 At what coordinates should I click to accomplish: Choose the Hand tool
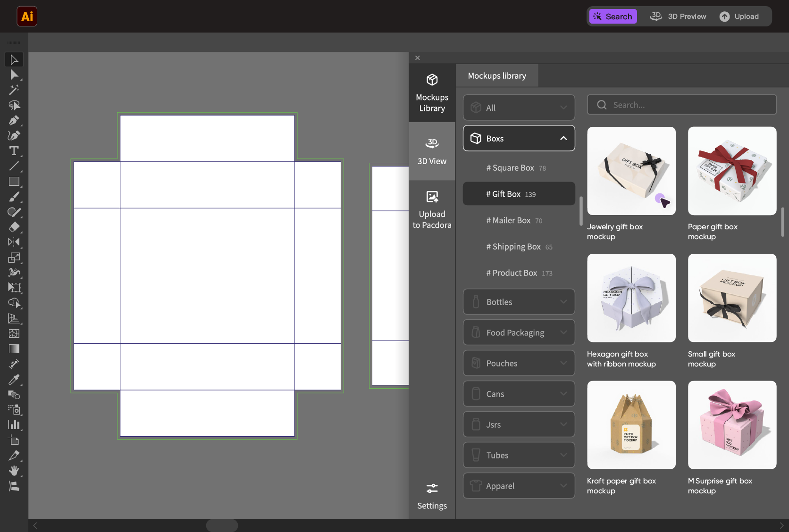click(x=14, y=470)
